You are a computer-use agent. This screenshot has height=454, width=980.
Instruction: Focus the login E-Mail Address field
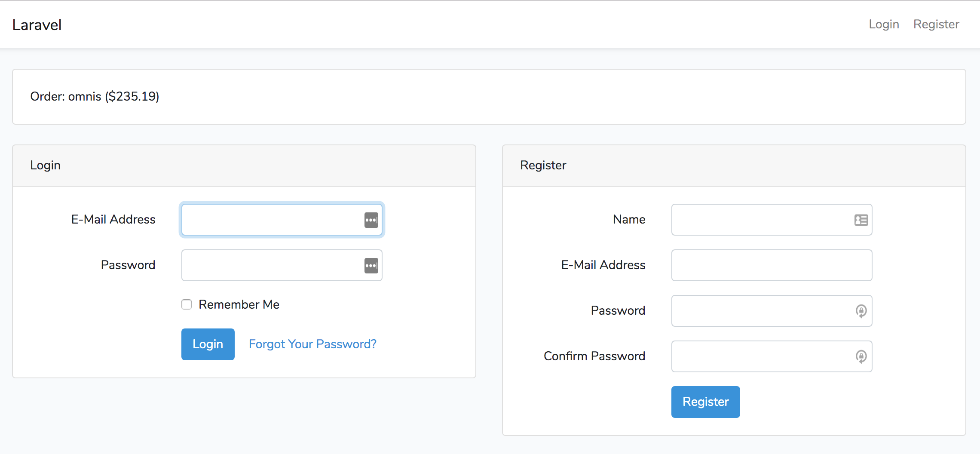point(282,220)
